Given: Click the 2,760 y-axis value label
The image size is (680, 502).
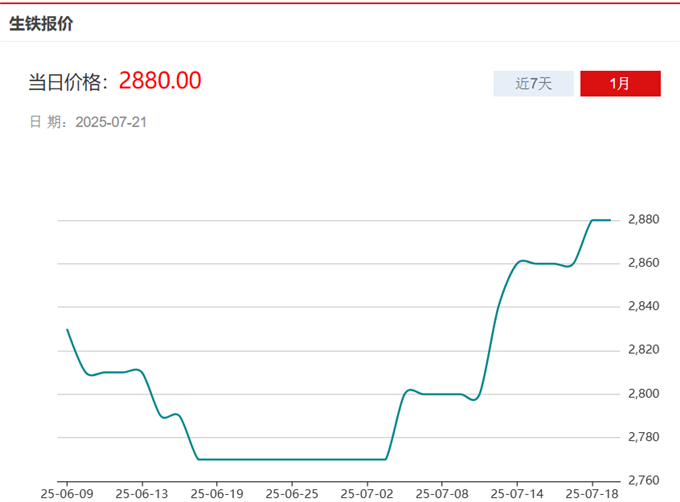Looking at the screenshot, I should click(643, 481).
